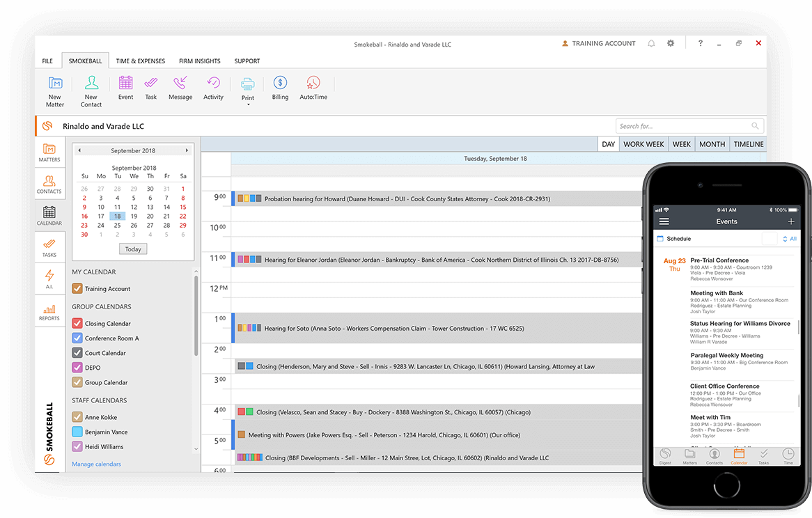This screenshot has width=812, height=518.
Task: Select the DAY view tab
Action: [x=609, y=144]
